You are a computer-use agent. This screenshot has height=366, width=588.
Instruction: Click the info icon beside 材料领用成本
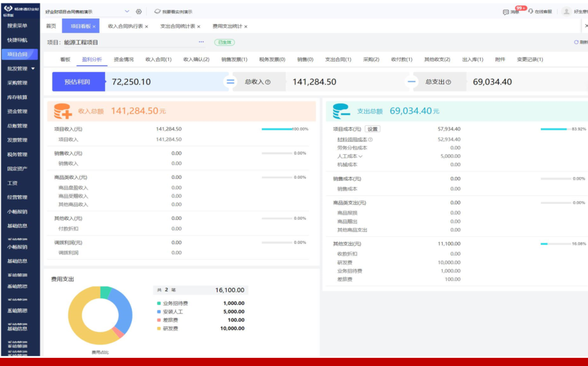[x=371, y=139]
